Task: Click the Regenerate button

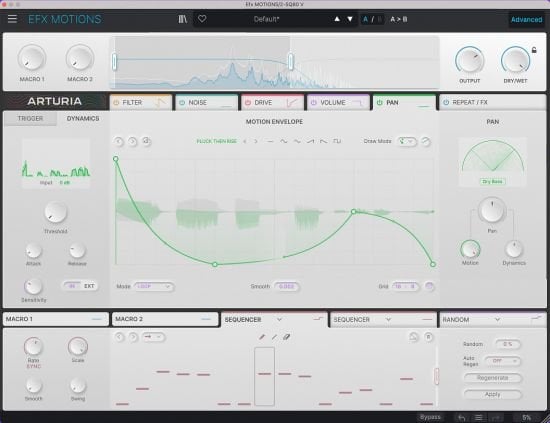Action: coord(492,378)
